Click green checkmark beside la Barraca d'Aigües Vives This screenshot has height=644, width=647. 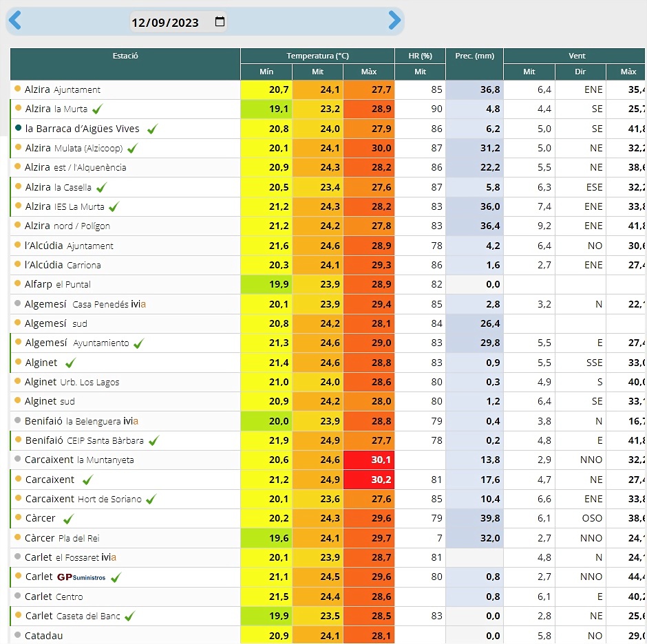tap(152, 129)
